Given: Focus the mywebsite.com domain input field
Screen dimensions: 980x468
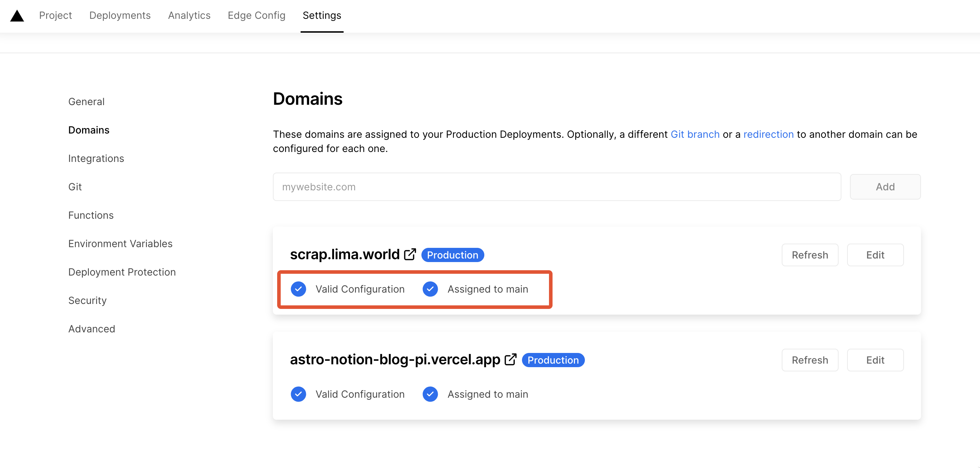Looking at the screenshot, I should pyautogui.click(x=556, y=187).
